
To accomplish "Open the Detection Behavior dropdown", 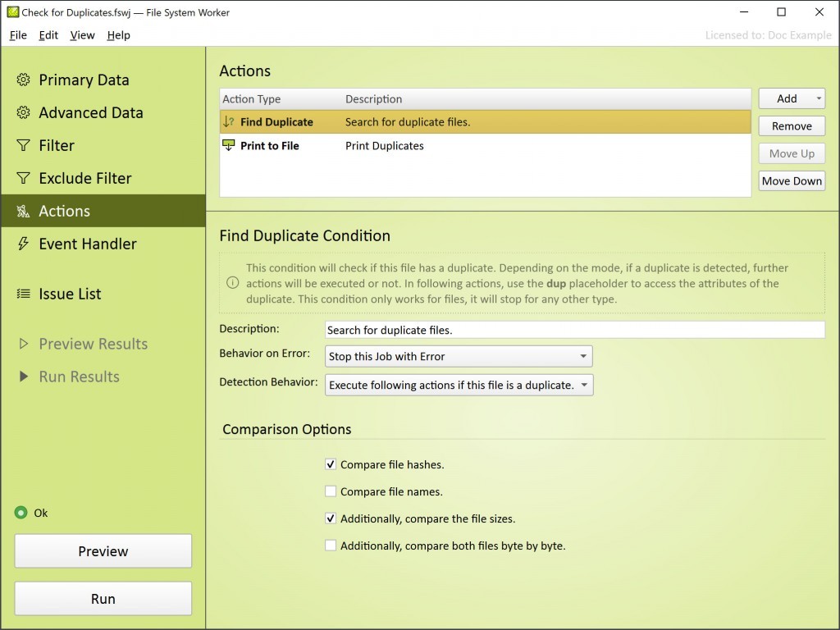I will (459, 385).
